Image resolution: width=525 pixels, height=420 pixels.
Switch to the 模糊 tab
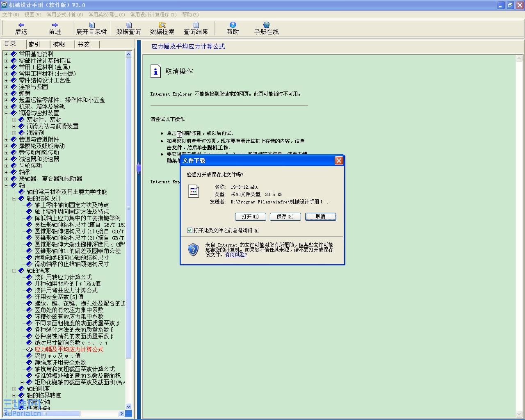(x=59, y=44)
